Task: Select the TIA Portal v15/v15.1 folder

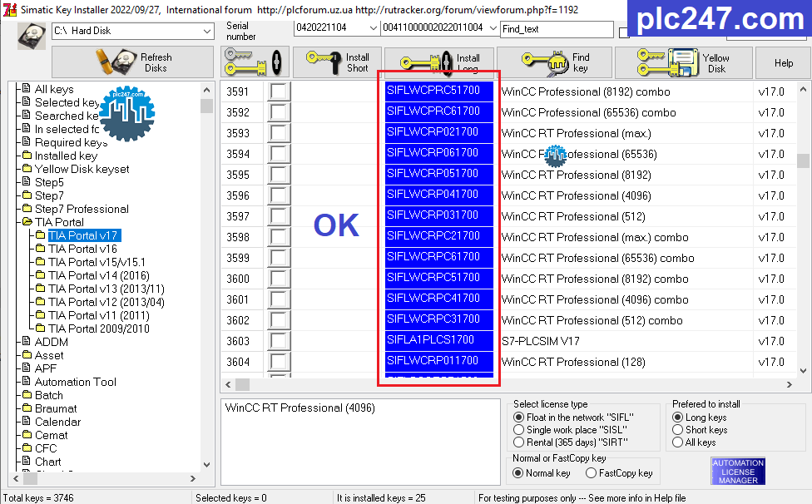Action: coord(97,262)
